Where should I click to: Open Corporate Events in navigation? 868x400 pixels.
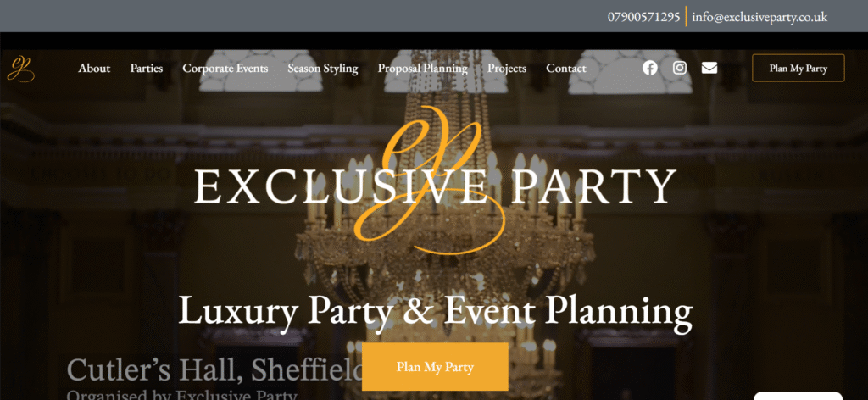click(x=225, y=69)
